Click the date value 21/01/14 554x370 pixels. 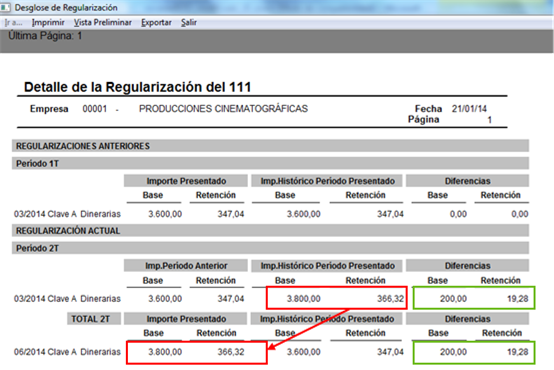pos(469,108)
